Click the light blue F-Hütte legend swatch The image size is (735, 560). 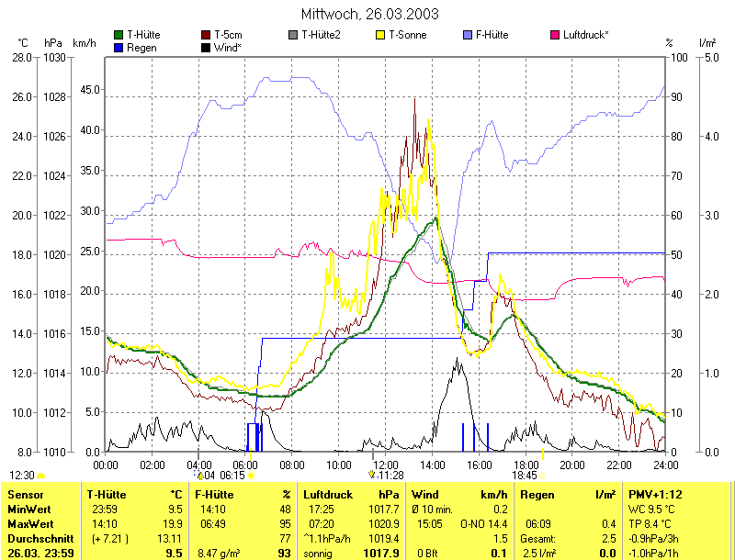coord(469,35)
